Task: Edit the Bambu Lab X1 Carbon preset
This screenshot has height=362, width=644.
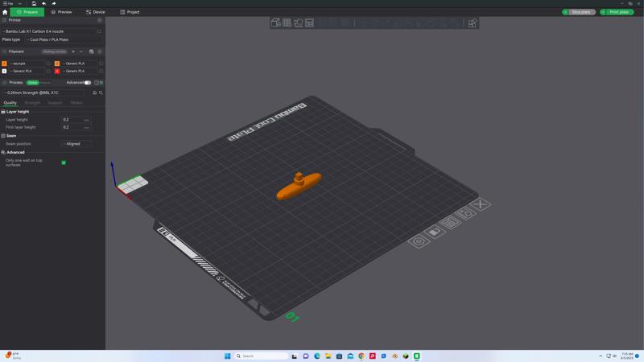Action: click(99, 31)
